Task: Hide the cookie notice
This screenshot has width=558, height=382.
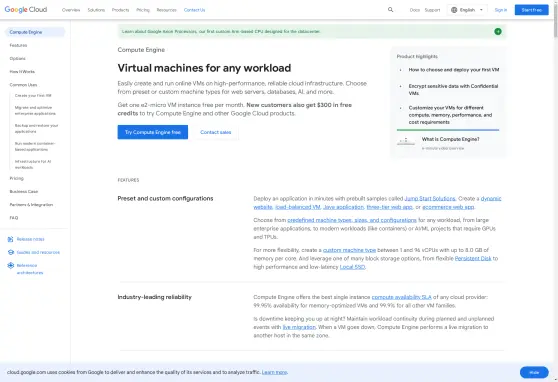Action: point(534,372)
